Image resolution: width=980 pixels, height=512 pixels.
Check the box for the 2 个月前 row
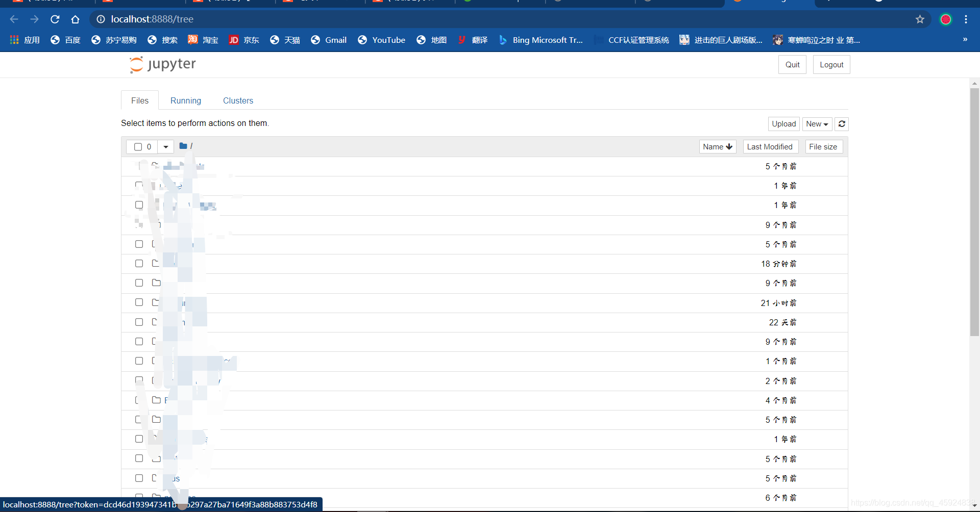[x=139, y=380]
